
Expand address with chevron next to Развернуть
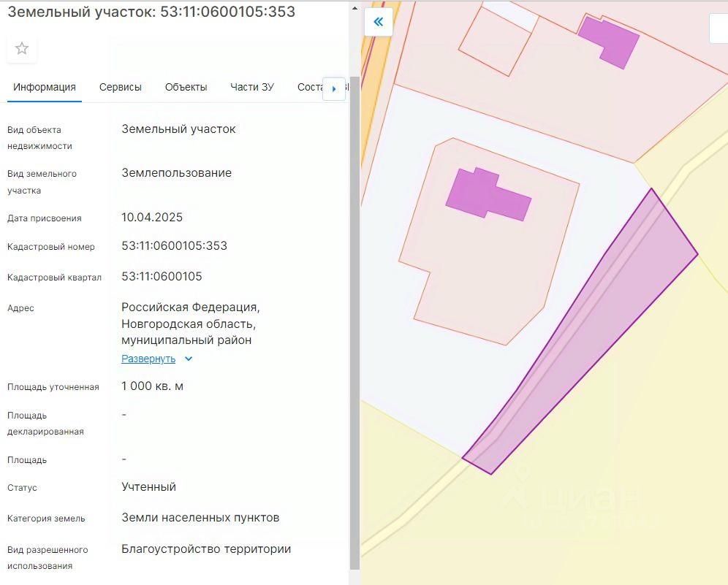(189, 359)
